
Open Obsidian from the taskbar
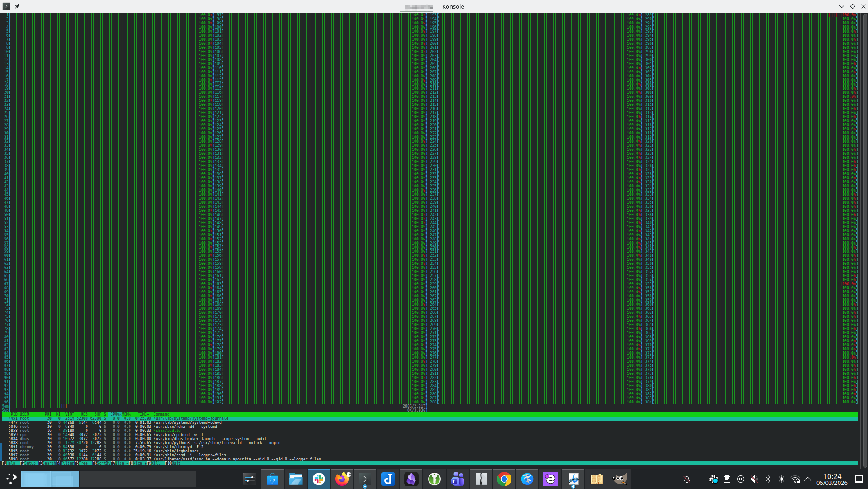(411, 479)
